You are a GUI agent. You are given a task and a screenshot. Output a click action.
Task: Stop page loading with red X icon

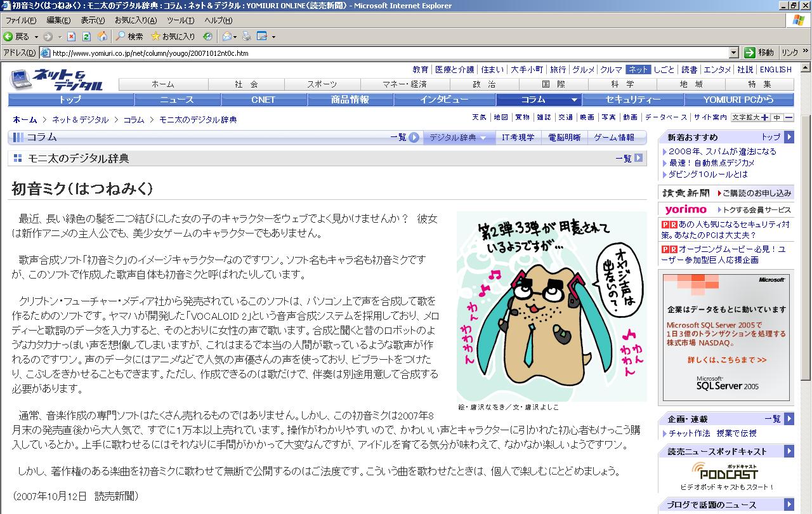pos(72,37)
